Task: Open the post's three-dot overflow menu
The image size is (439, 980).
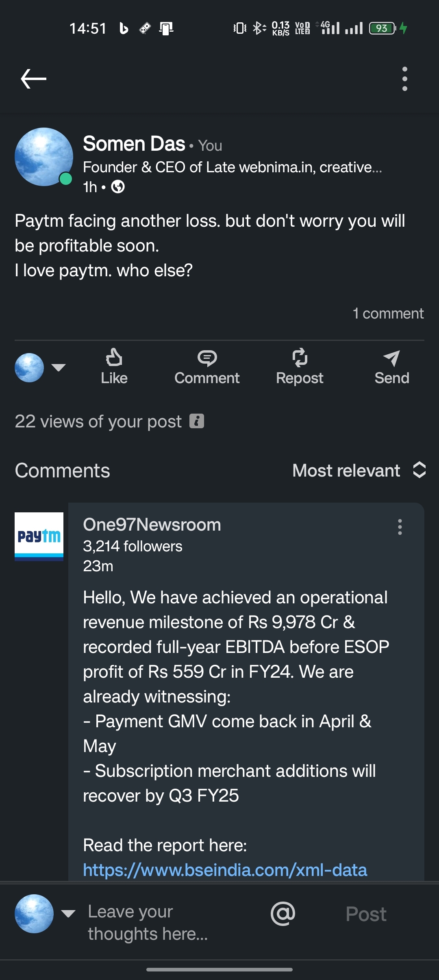Action: (x=404, y=79)
